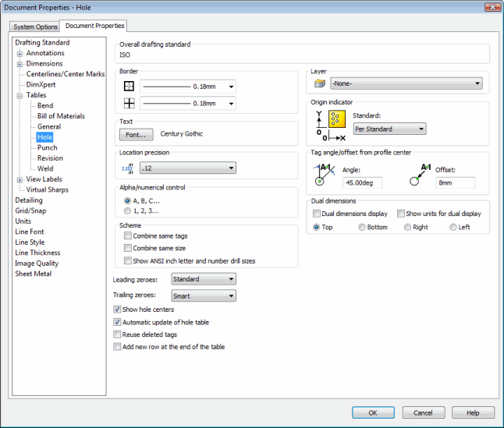The height and width of the screenshot is (428, 504).
Task: Enable Reuse deleted tags
Action: coord(117,334)
